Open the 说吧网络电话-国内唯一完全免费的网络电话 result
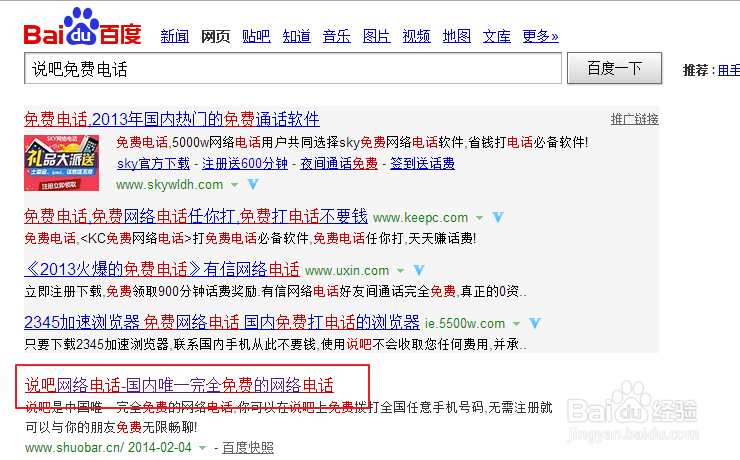Viewport: 740px width, 460px height. pyautogui.click(x=179, y=385)
